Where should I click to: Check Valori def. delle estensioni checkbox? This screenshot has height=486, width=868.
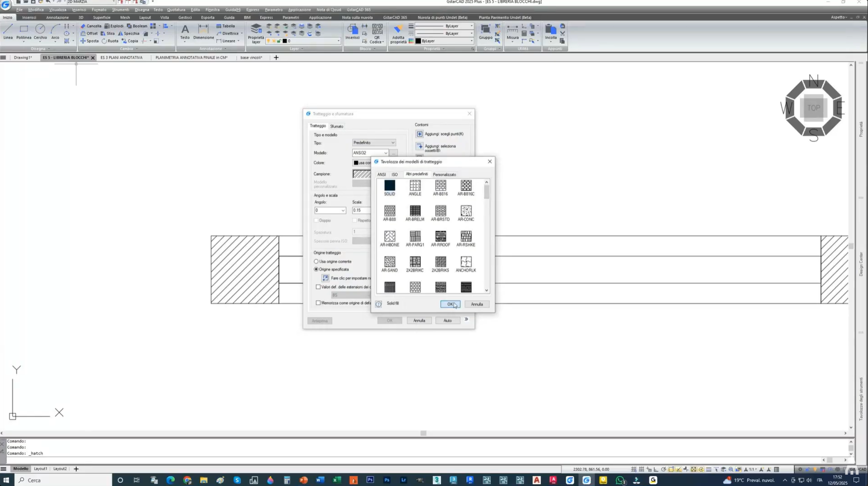318,287
